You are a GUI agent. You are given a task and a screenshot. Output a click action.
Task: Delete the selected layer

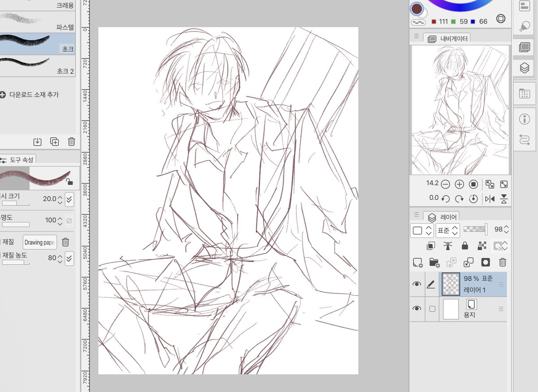(x=503, y=262)
